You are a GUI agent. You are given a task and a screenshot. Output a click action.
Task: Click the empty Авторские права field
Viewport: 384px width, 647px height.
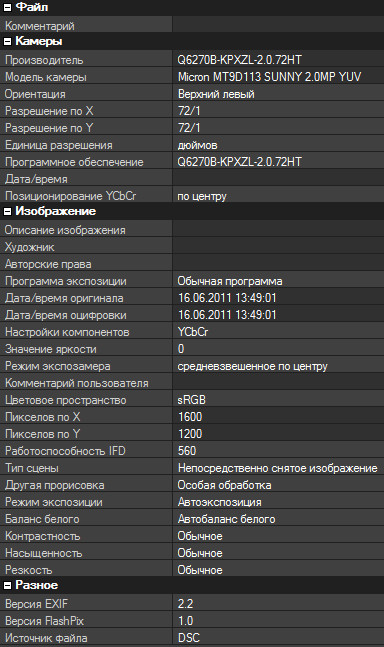pos(278,264)
